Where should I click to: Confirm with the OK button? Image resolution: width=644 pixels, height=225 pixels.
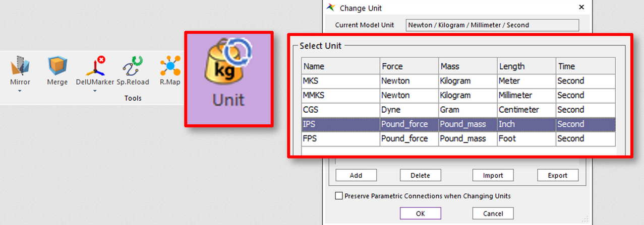420,213
